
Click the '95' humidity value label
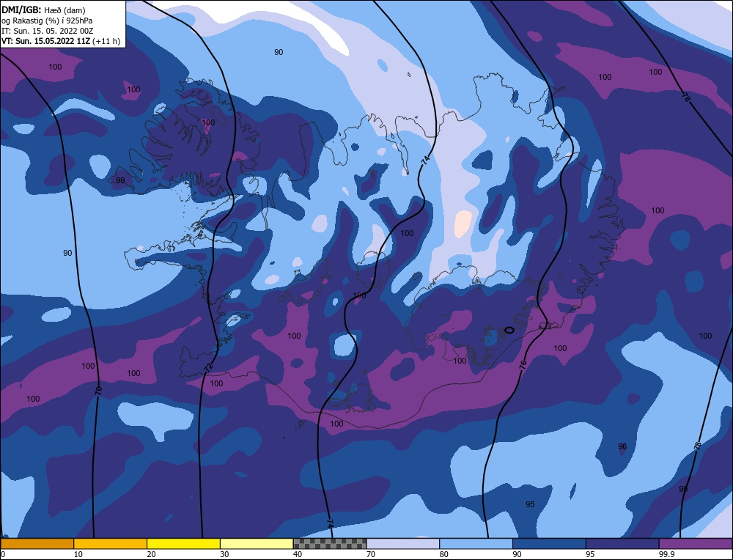click(x=530, y=504)
